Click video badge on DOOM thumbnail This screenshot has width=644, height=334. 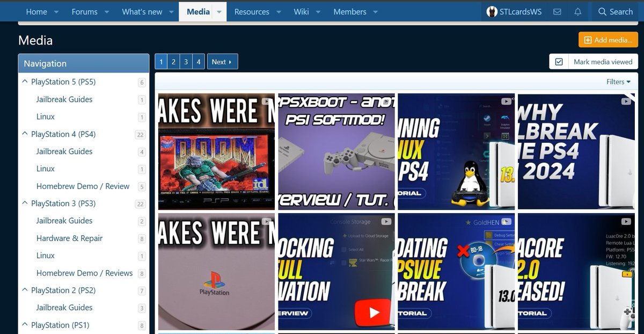coord(266,101)
